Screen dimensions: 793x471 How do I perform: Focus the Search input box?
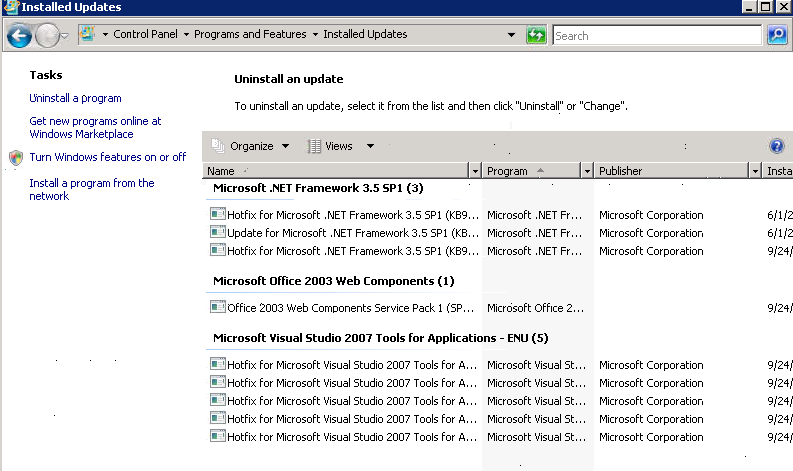656,35
